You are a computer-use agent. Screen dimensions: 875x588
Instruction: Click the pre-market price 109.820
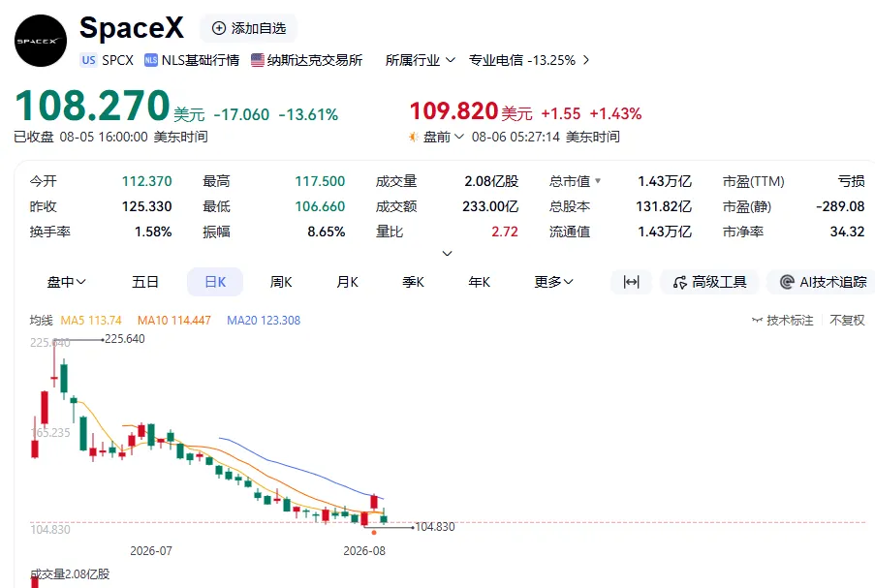point(453,110)
